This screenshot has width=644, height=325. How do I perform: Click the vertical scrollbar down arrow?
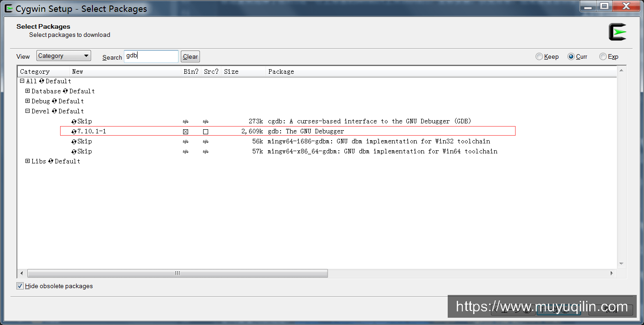pos(621,264)
